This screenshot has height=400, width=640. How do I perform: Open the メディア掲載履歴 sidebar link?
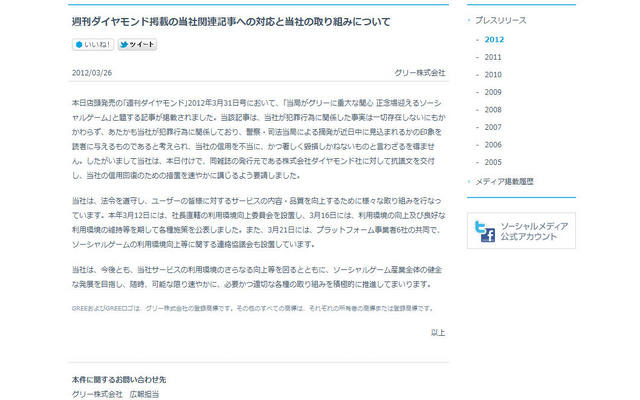[504, 182]
